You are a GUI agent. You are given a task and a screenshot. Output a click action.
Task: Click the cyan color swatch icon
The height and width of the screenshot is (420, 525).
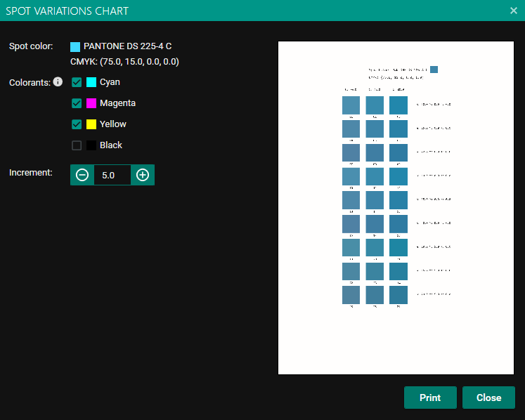[x=91, y=82]
